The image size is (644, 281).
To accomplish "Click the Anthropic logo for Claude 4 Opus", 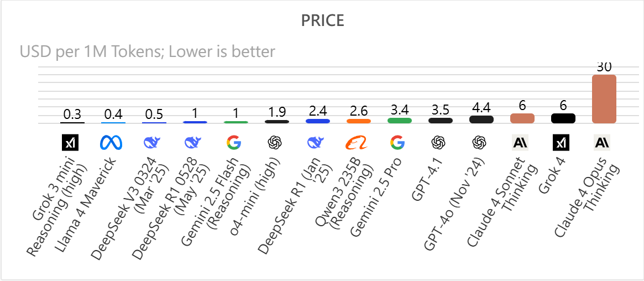I will coord(602,143).
